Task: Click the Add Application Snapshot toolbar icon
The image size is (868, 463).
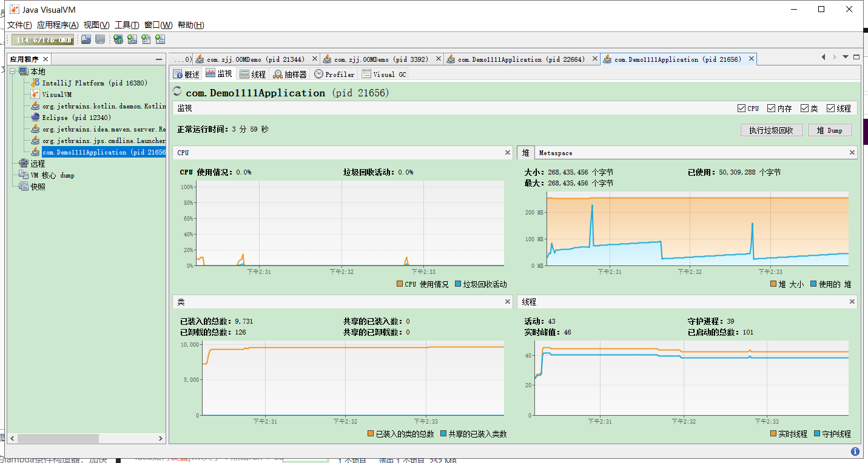Action: coord(160,39)
